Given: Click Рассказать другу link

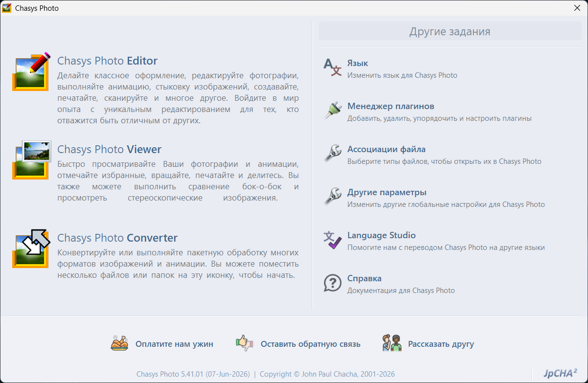Looking at the screenshot, I should click(x=441, y=344).
